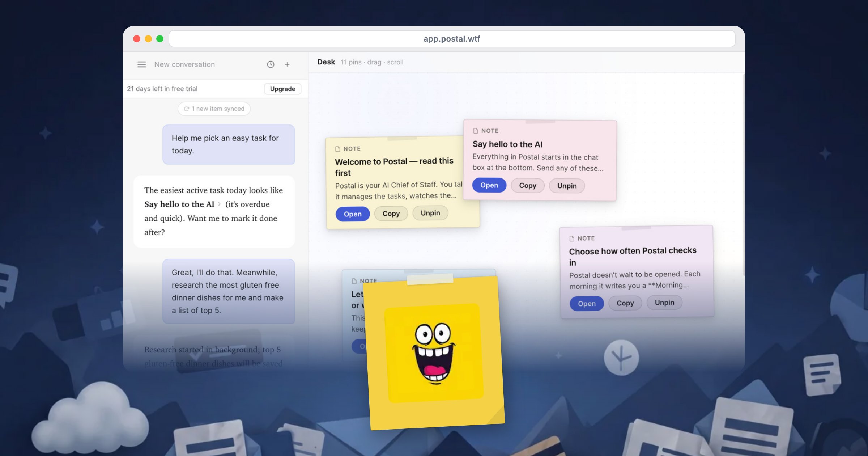This screenshot has width=868, height=456.
Task: Click '21 days left in free trial' text
Action: [162, 89]
